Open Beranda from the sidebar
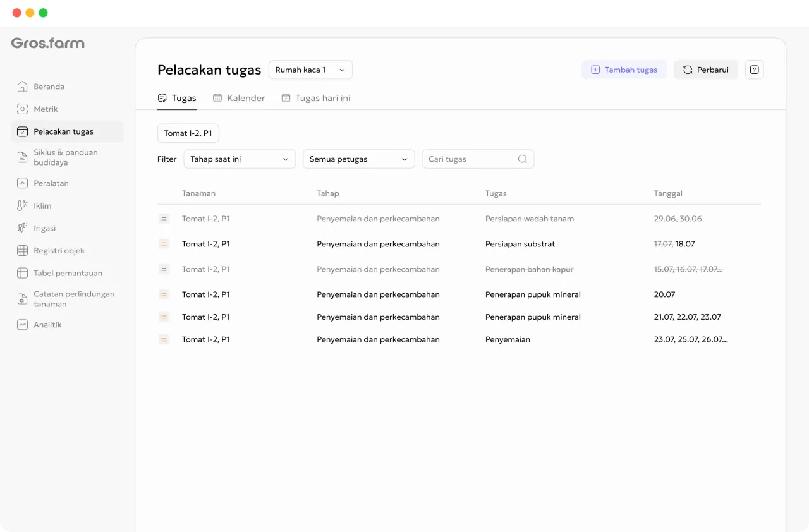The height and width of the screenshot is (532, 809). [x=68, y=87]
